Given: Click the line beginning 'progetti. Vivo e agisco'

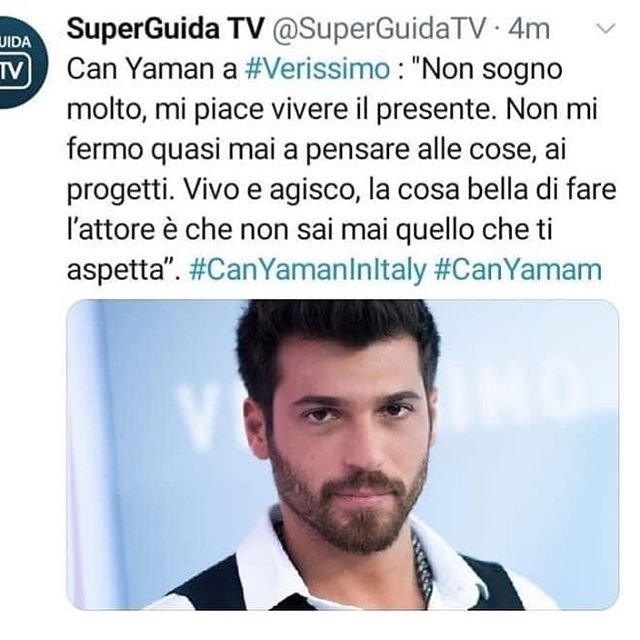Looking at the screenshot, I should [x=341, y=190].
